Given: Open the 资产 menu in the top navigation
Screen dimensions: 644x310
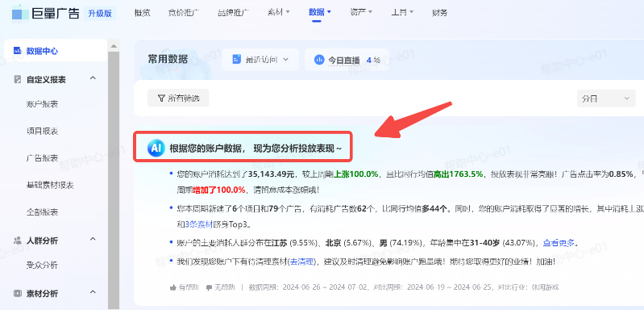Looking at the screenshot, I should pyautogui.click(x=361, y=12).
